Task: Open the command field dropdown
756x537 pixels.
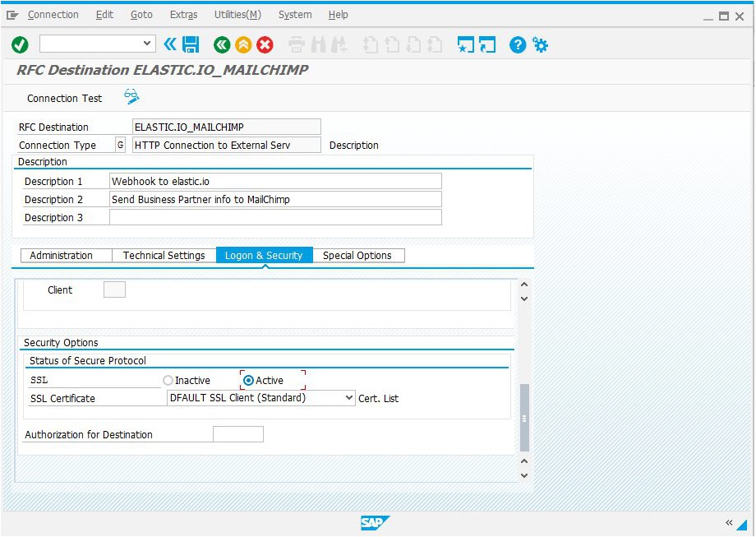Action: point(146,44)
